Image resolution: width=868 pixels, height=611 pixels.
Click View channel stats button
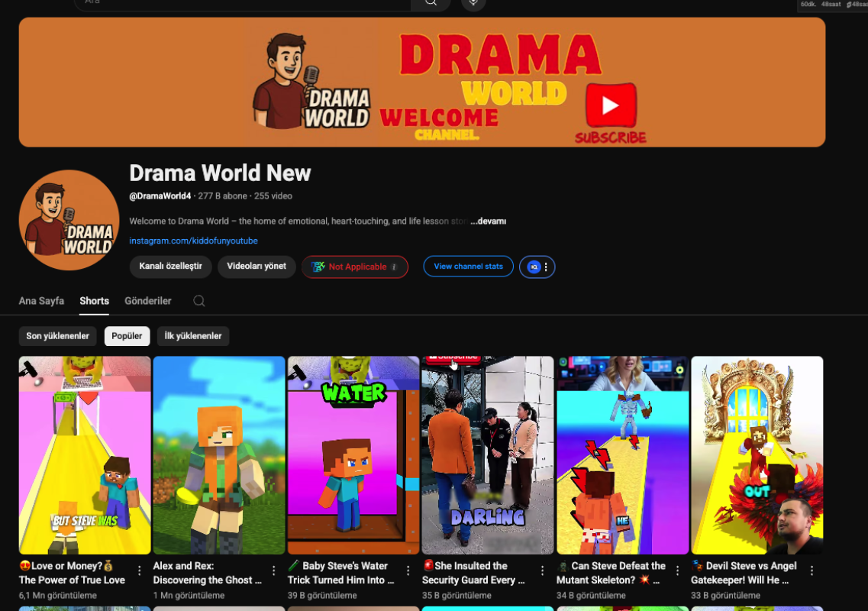[468, 267]
